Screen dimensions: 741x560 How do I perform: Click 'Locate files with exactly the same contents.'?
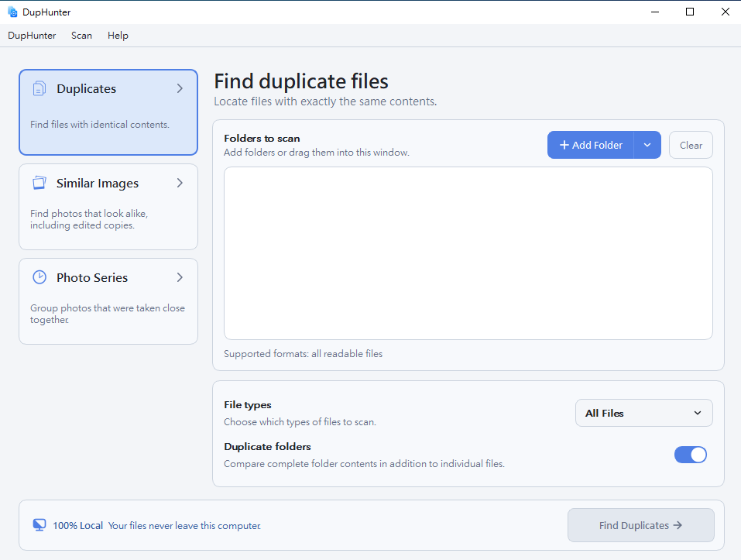point(325,101)
